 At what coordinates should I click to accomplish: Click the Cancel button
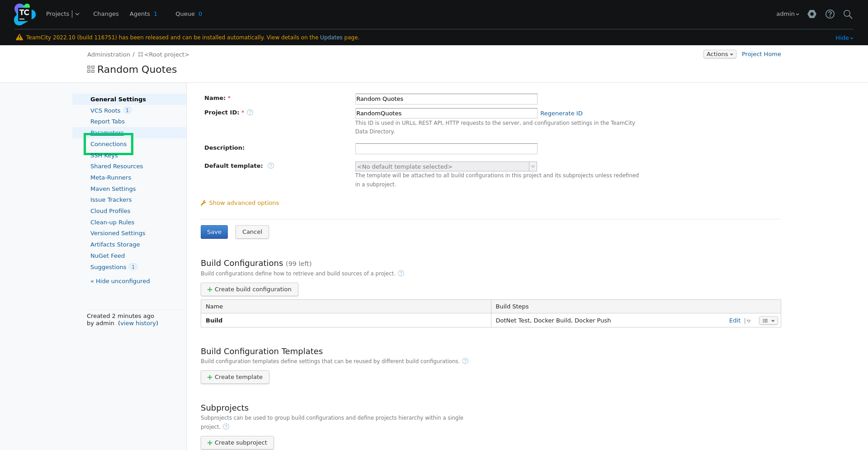click(252, 232)
